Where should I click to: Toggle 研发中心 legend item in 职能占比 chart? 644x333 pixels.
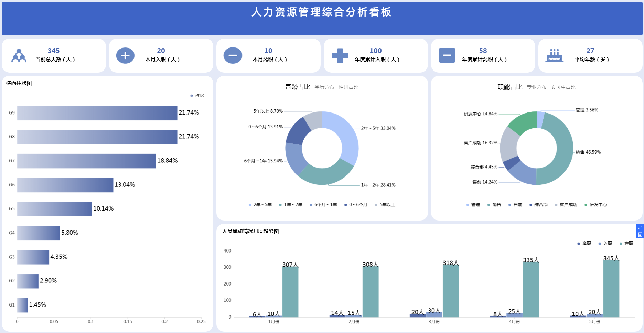coord(595,205)
